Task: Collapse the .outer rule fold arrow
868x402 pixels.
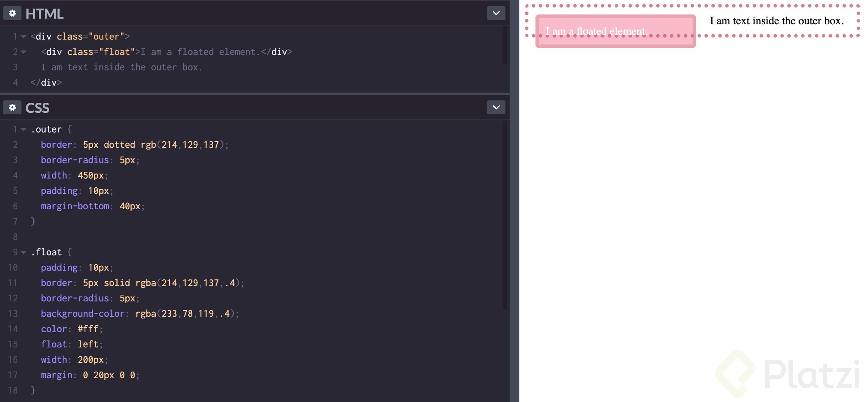Action: [x=23, y=129]
